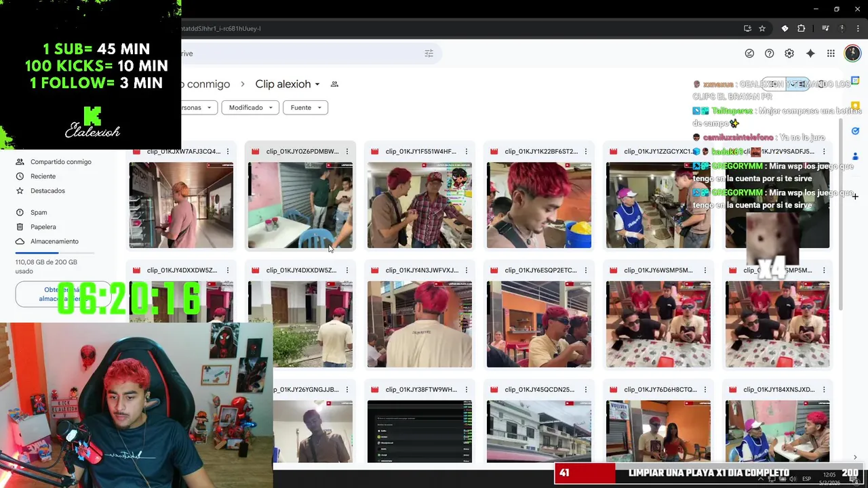Screen dimensions: 868x488
Task: Open more actions for clip_01KJY0Z6PDMBW
Action: tap(347, 151)
